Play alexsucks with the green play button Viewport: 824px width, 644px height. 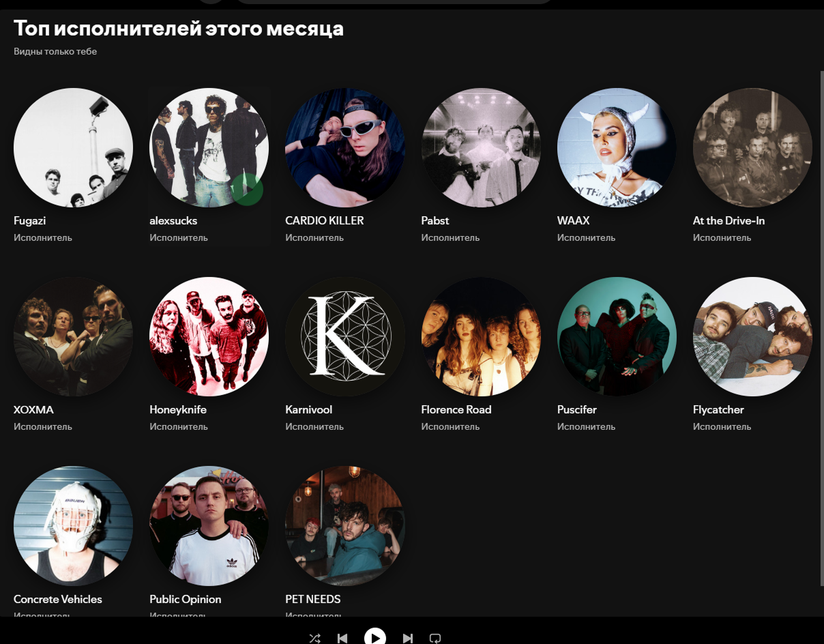[x=247, y=189]
